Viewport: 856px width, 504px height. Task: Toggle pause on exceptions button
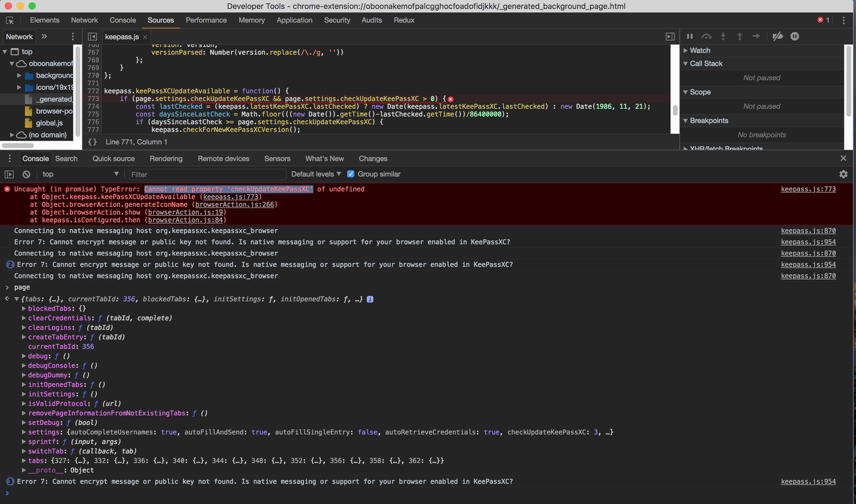[794, 36]
